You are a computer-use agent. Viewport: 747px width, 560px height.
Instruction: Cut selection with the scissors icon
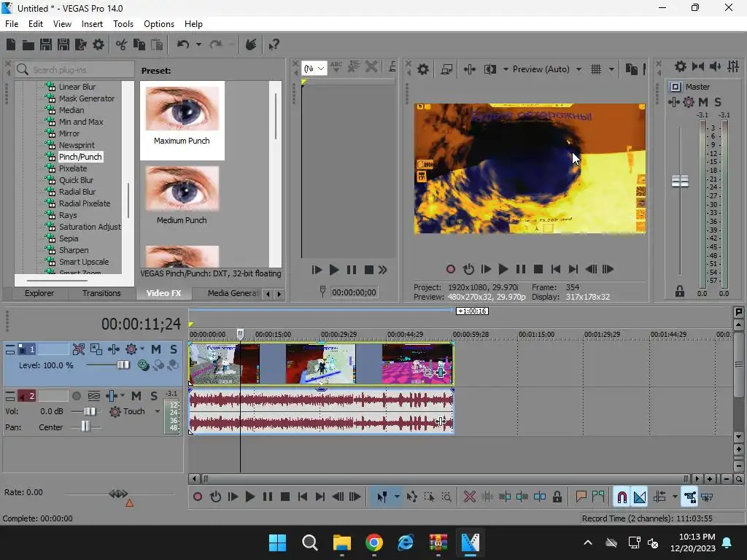[x=122, y=44]
